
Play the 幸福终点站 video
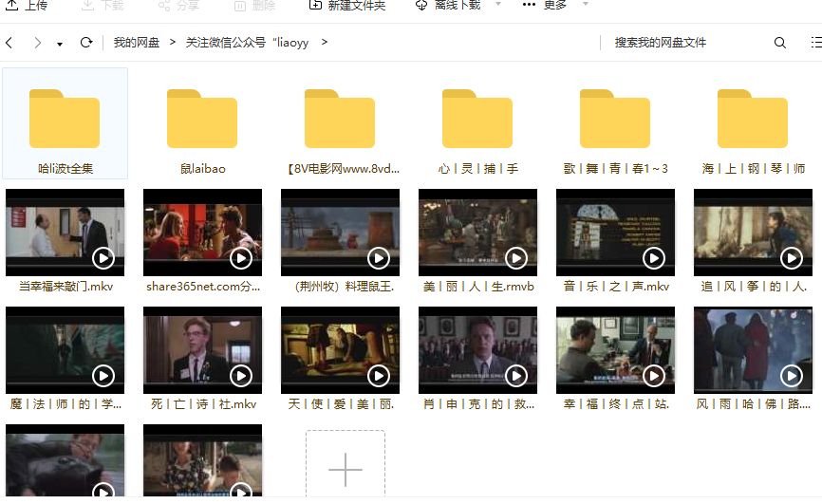click(654, 376)
